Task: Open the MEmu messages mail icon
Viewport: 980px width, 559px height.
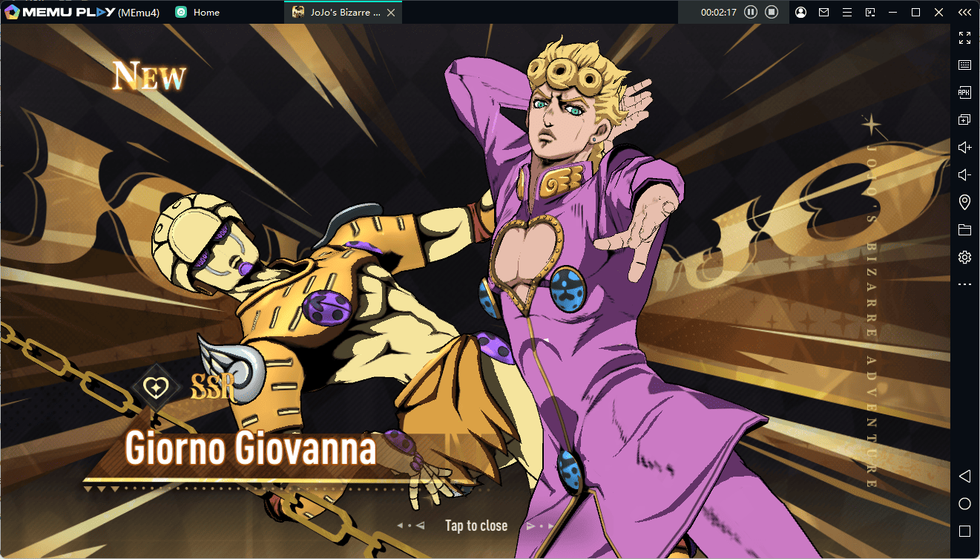Action: (823, 12)
